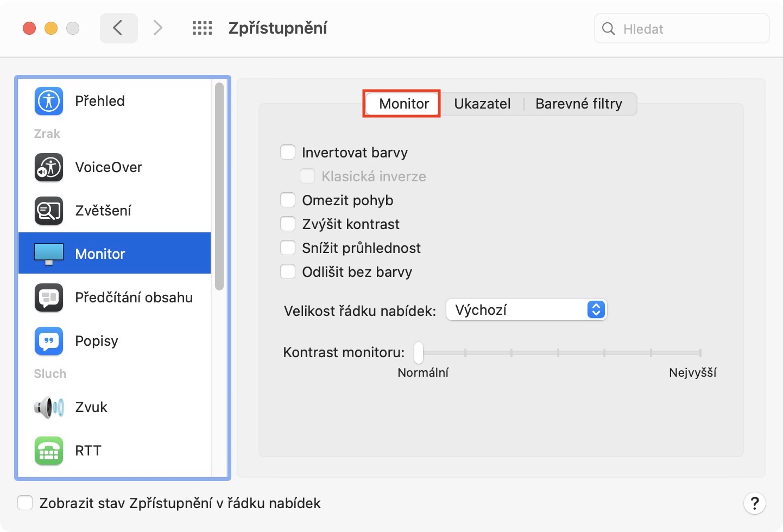Open the Přehled accessibility icon
Viewport: 783px width, 532px height.
coord(49,101)
